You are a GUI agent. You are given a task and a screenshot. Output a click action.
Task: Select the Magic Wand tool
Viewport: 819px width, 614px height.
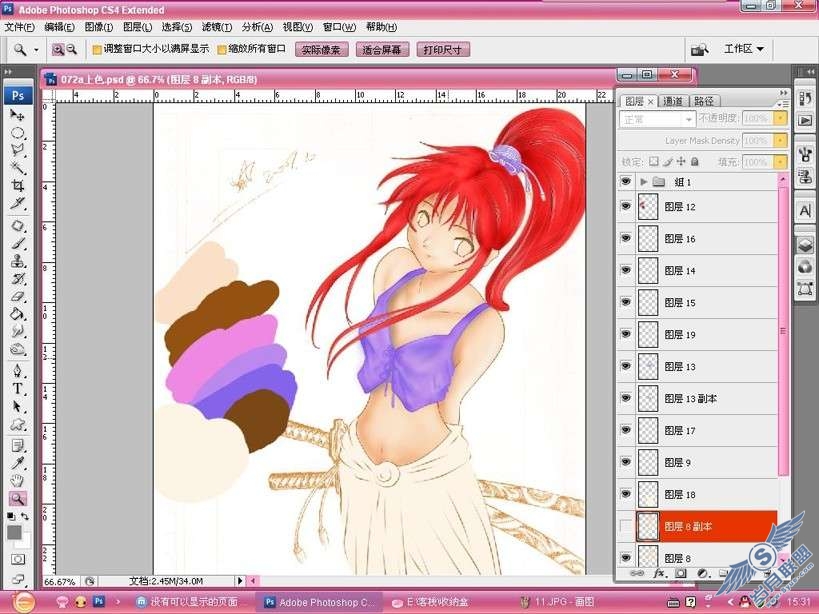(x=17, y=167)
